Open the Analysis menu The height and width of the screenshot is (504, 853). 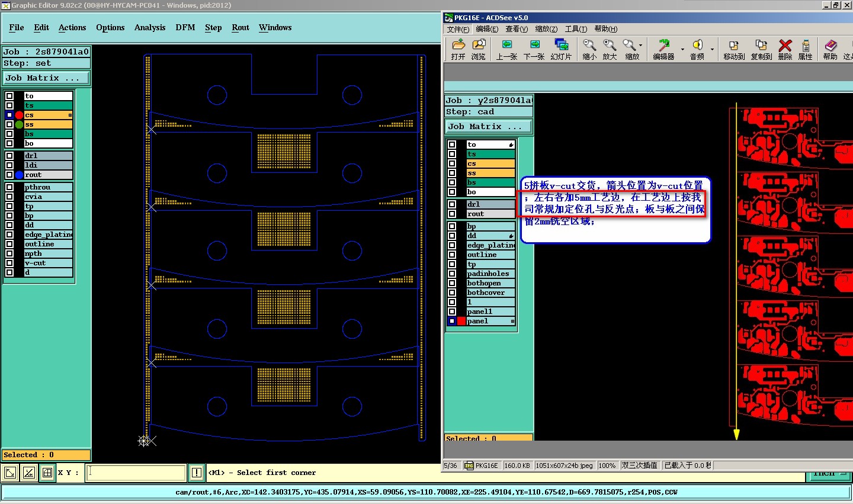(x=149, y=28)
